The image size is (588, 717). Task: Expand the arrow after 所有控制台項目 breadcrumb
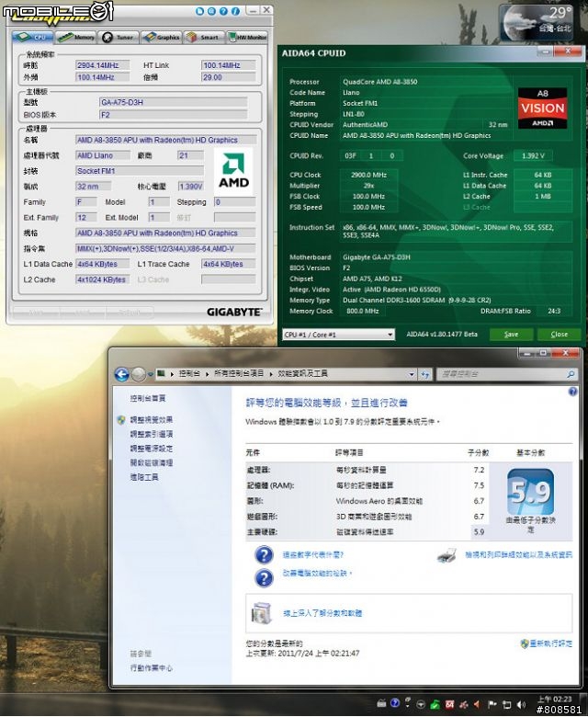(271, 374)
